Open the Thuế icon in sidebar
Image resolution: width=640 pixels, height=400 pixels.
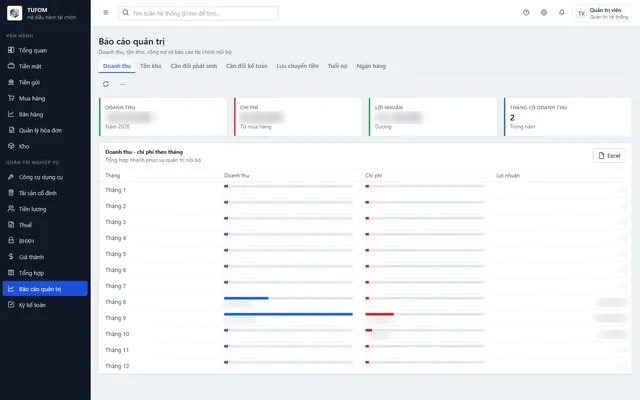pos(11,224)
